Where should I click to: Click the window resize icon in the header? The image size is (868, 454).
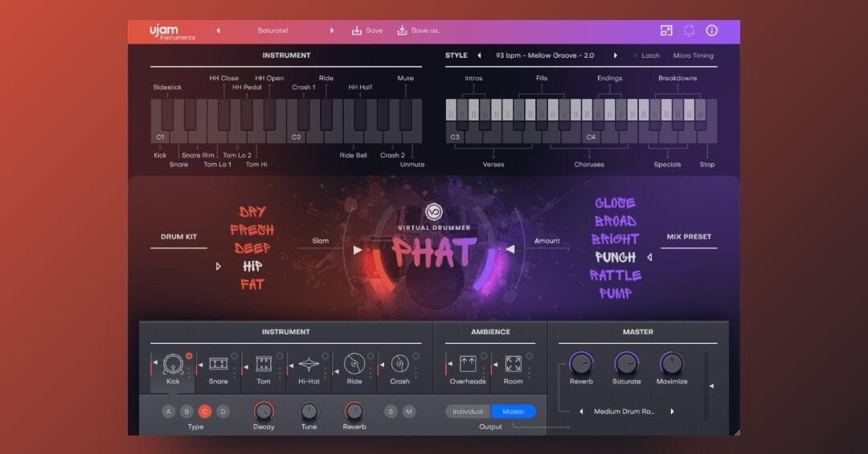click(666, 31)
